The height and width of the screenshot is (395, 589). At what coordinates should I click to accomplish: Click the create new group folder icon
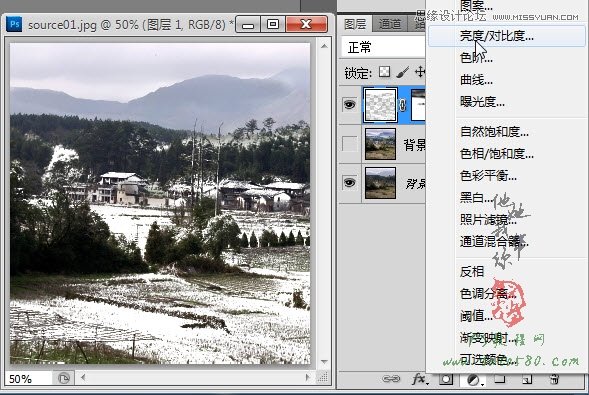[500, 380]
